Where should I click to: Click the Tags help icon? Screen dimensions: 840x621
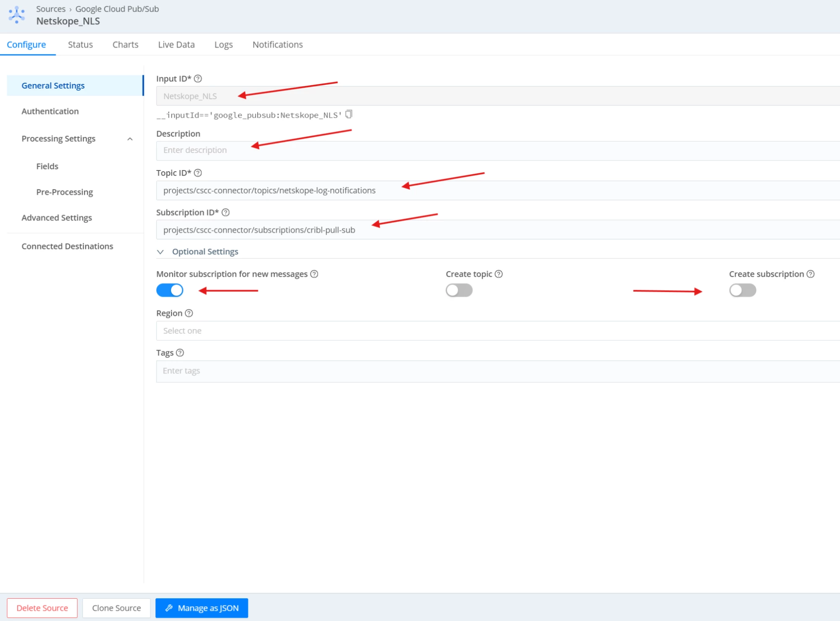(x=180, y=353)
